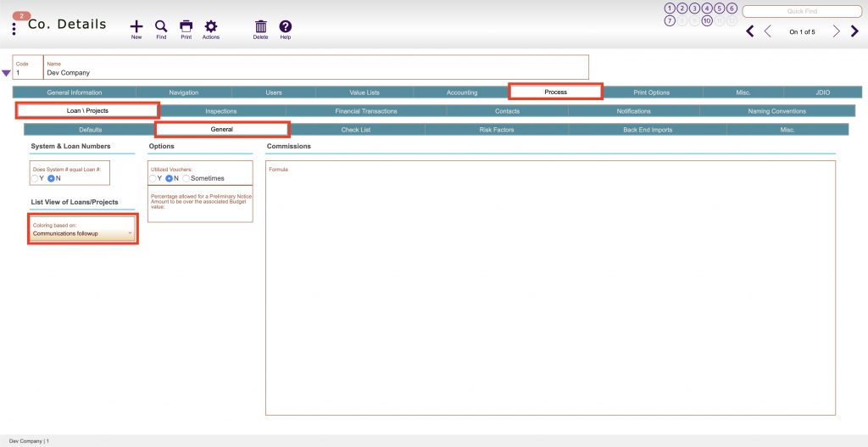Open the JDIO tab

point(823,92)
